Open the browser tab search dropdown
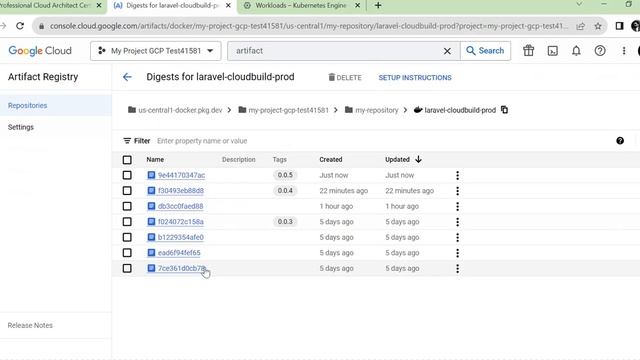640x360 pixels. [579, 4]
